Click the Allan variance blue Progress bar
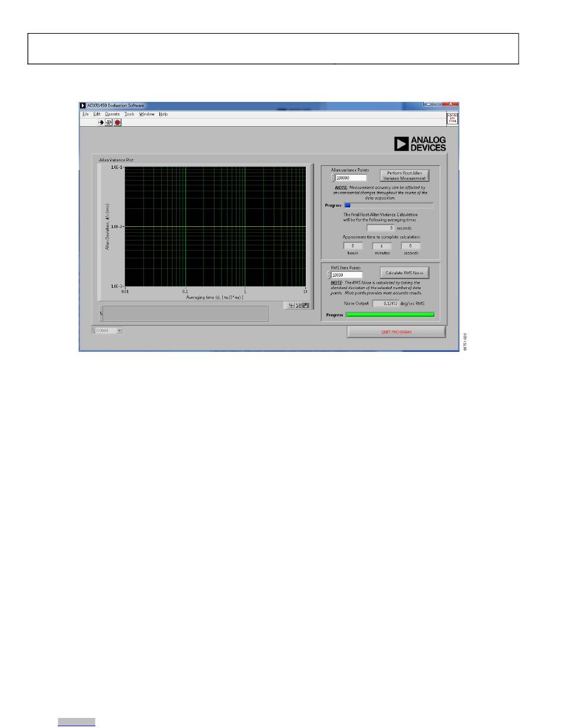 pyautogui.click(x=389, y=206)
